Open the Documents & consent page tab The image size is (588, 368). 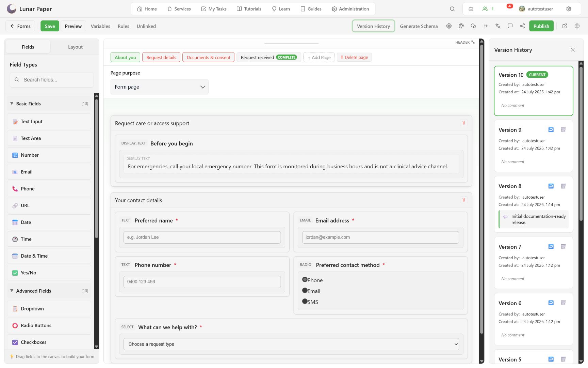[x=209, y=57]
